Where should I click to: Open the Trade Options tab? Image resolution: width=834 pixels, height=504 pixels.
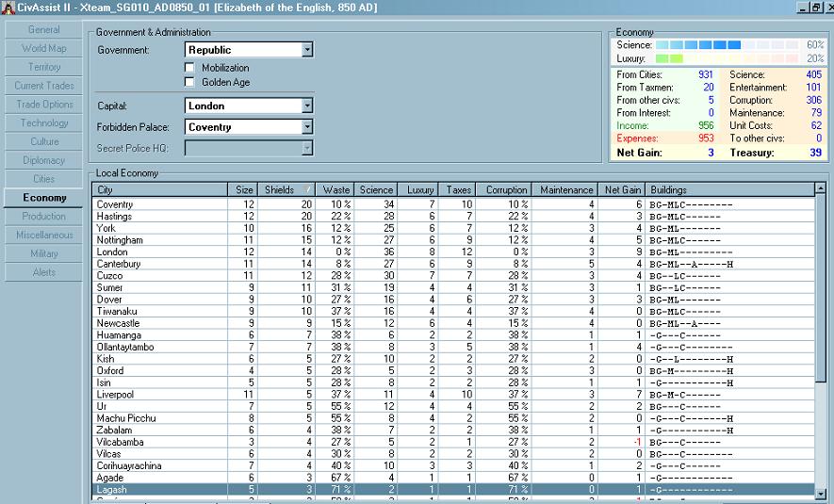43,105
